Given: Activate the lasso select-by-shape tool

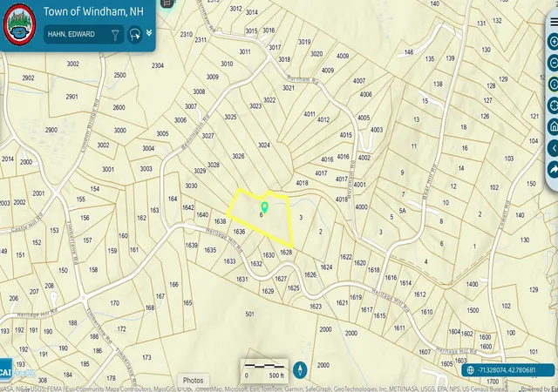Looking at the screenshot, I should point(135,35).
